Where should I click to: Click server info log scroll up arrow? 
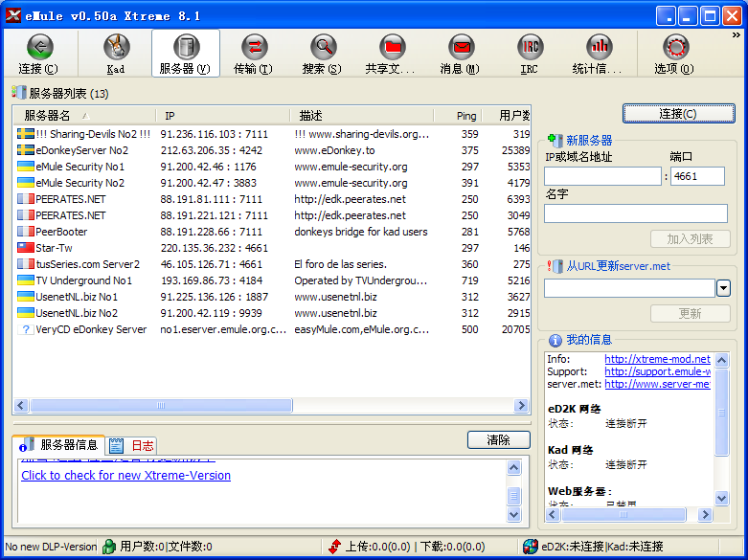(513, 468)
